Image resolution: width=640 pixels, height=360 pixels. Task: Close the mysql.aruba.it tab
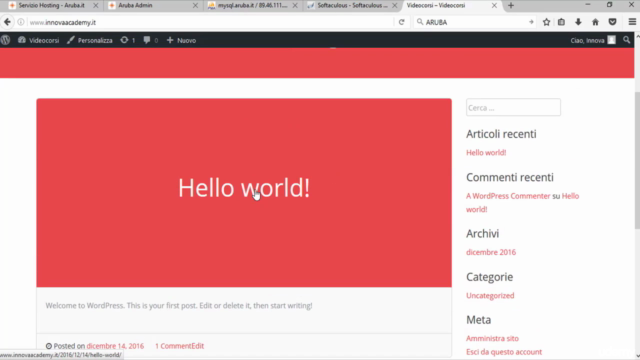tap(295, 5)
